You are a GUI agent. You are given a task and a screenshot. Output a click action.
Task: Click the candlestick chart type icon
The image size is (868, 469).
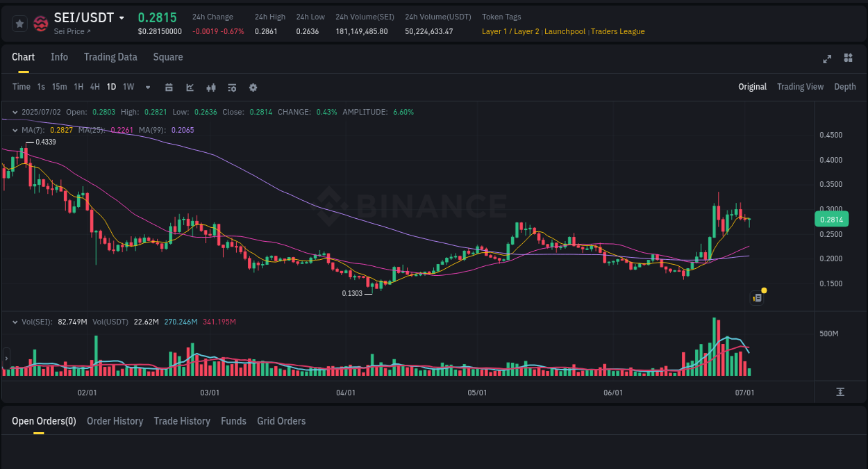(211, 87)
